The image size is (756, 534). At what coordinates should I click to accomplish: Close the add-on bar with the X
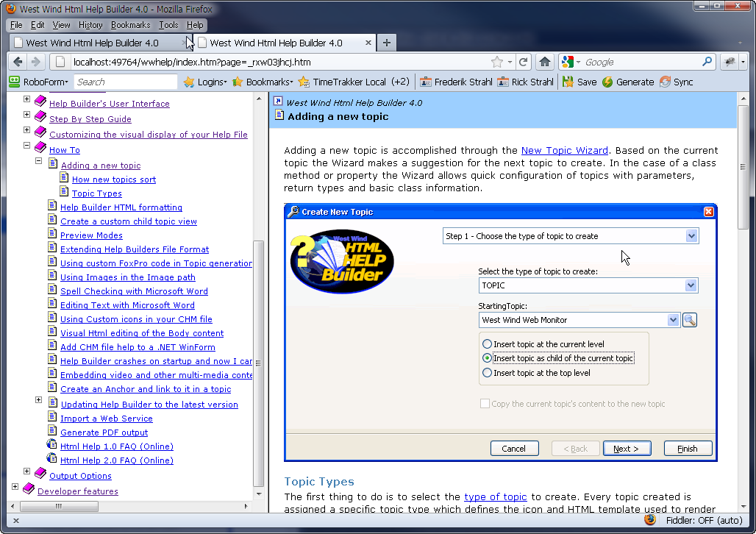coord(16,521)
